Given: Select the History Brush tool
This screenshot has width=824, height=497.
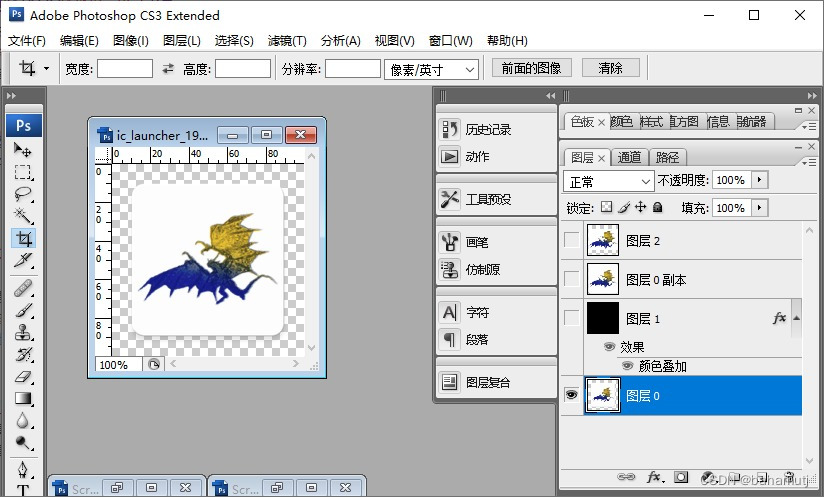Looking at the screenshot, I should click(23, 354).
